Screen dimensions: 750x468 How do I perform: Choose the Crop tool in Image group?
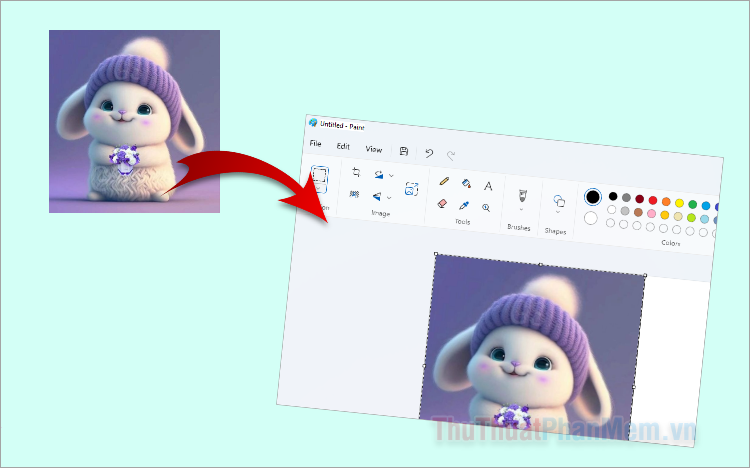pos(356,172)
